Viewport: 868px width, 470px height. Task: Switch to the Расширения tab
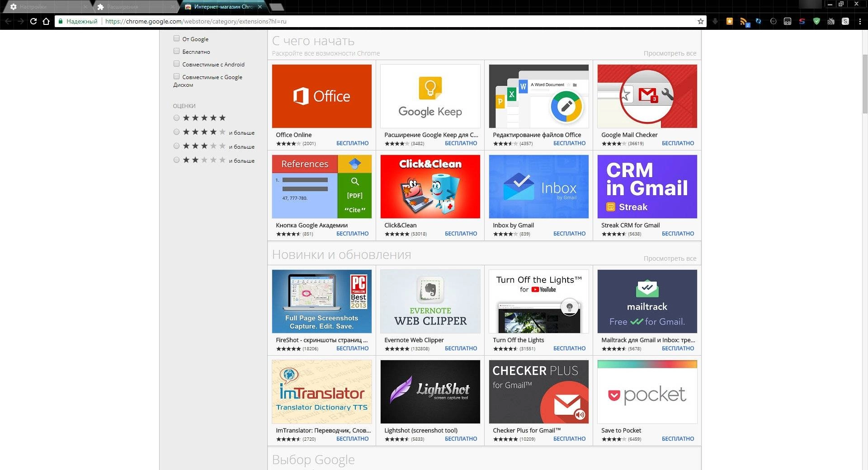(136, 7)
